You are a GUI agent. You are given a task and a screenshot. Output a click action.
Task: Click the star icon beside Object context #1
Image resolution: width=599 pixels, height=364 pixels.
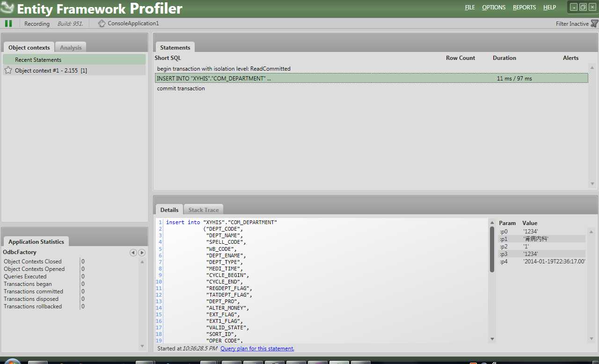point(8,70)
